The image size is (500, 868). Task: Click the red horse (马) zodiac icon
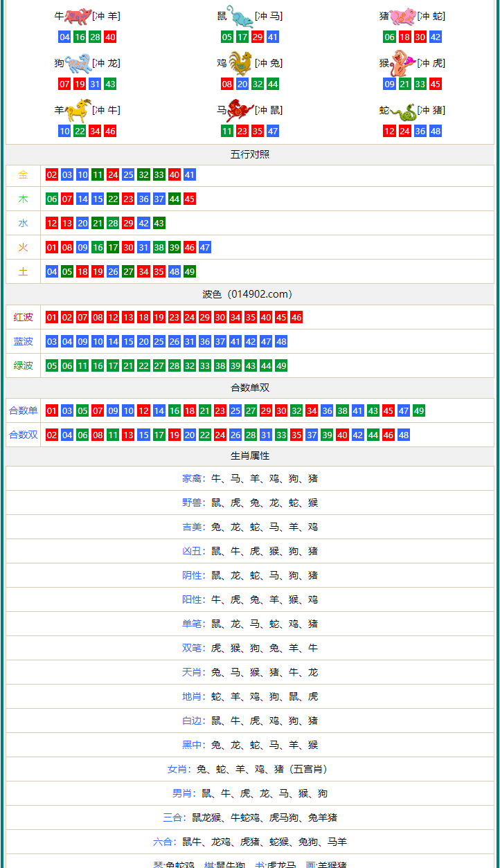point(240,111)
